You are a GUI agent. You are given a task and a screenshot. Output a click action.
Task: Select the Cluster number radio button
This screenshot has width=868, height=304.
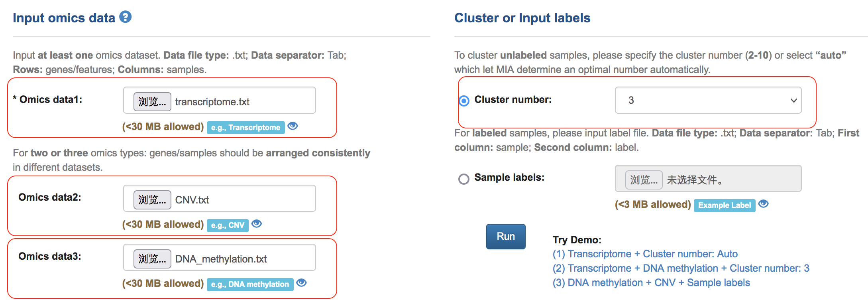[464, 101]
